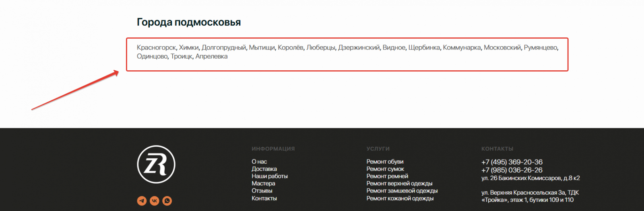Select 'Ремонт сумок' service
The height and width of the screenshot is (211, 644).
(x=385, y=169)
